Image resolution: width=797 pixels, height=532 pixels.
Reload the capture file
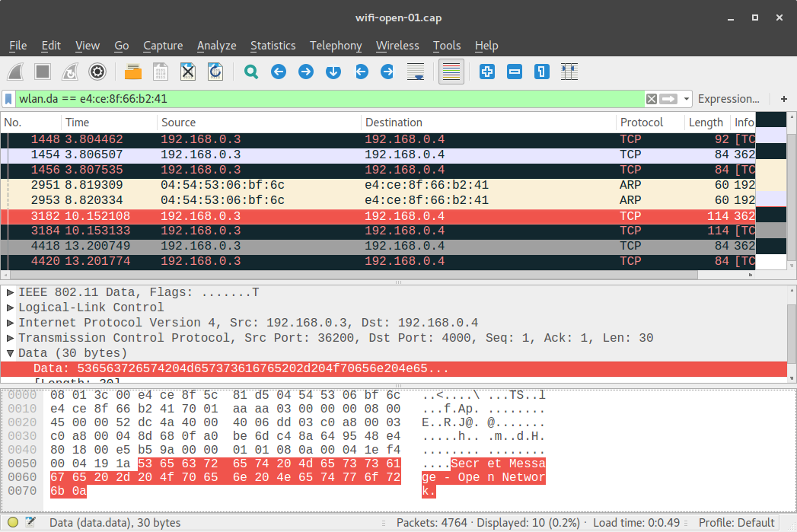point(215,72)
